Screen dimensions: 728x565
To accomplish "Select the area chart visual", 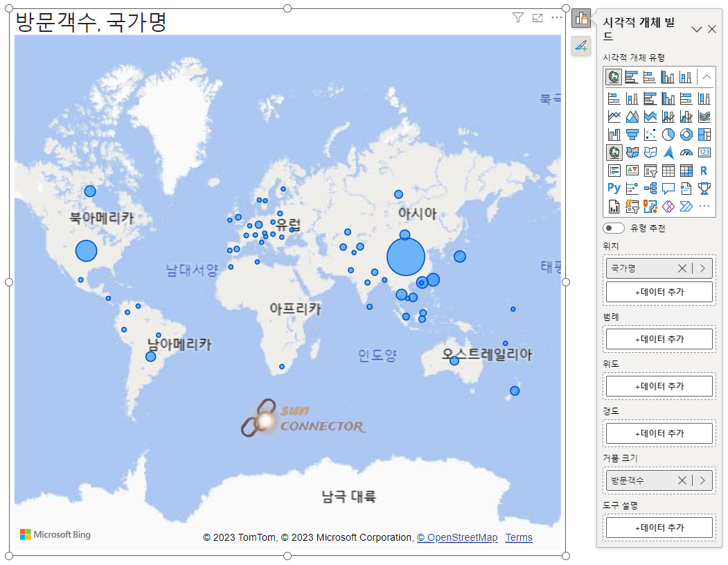I will 632,116.
